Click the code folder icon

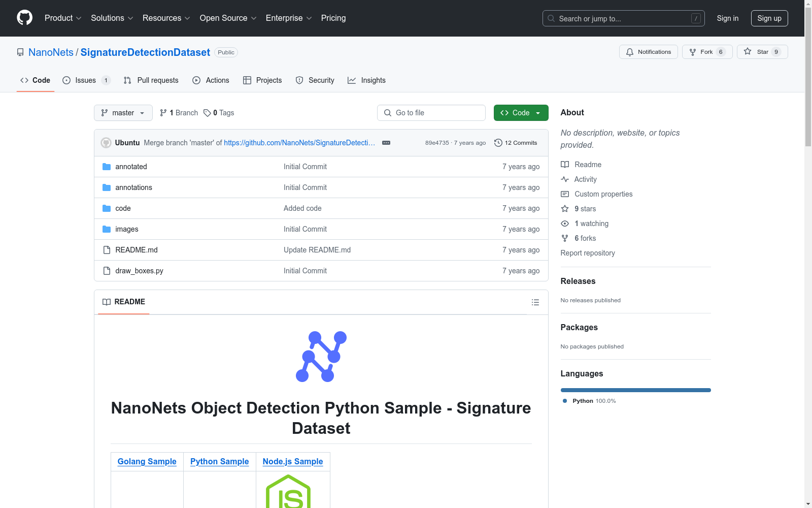(107, 208)
